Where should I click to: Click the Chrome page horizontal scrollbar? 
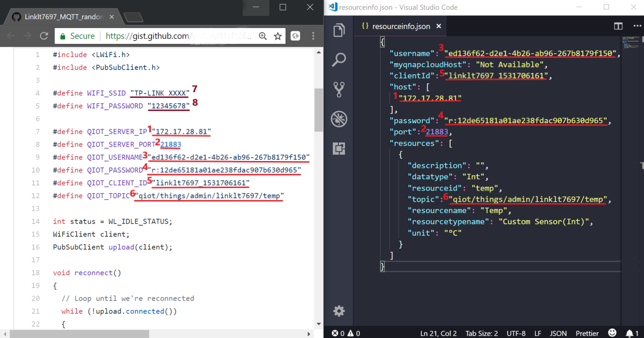coord(79,334)
